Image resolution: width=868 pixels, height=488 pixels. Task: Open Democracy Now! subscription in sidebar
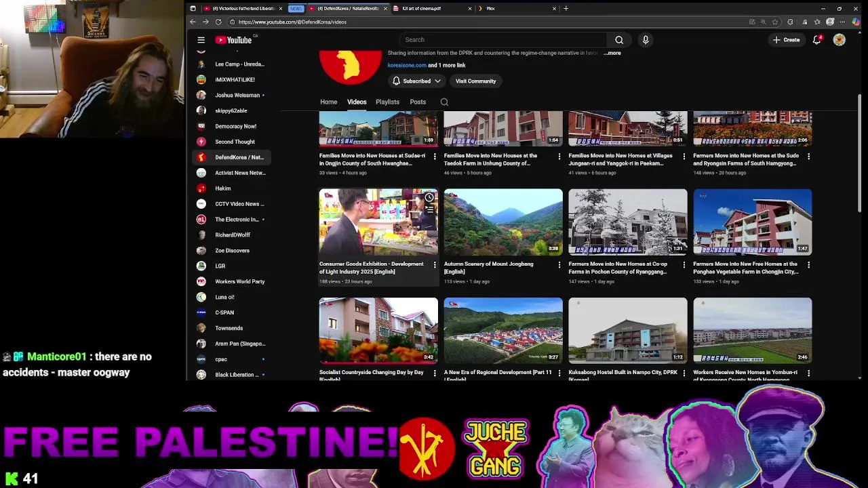[x=231, y=126]
